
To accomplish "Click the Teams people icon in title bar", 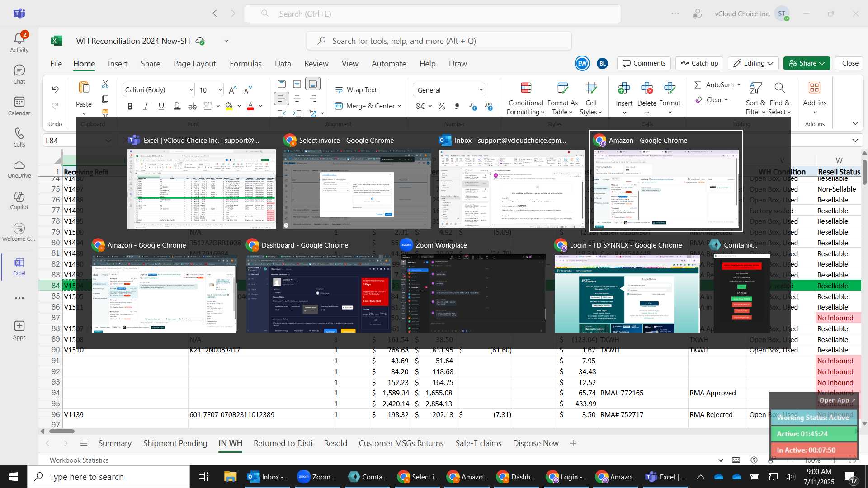I will coord(698,14).
